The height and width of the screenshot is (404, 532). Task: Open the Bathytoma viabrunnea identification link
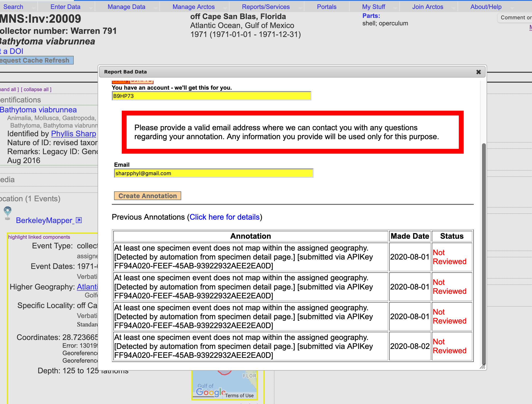(x=38, y=110)
